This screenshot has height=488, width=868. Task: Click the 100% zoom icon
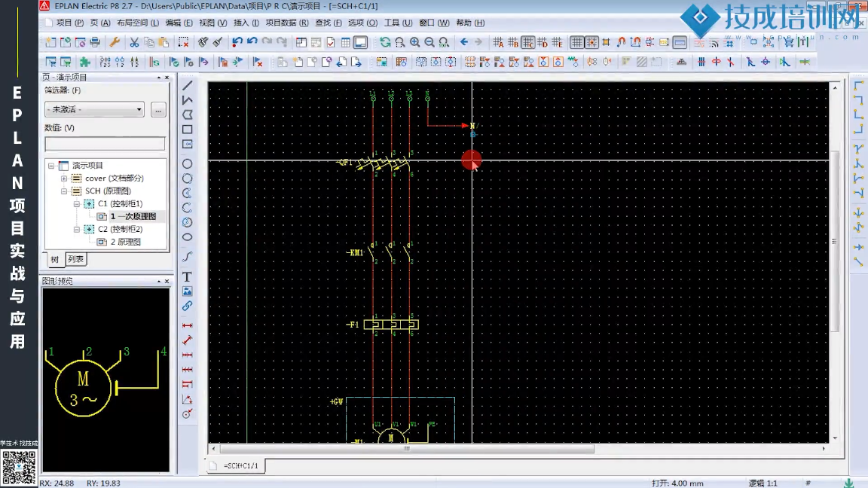444,42
